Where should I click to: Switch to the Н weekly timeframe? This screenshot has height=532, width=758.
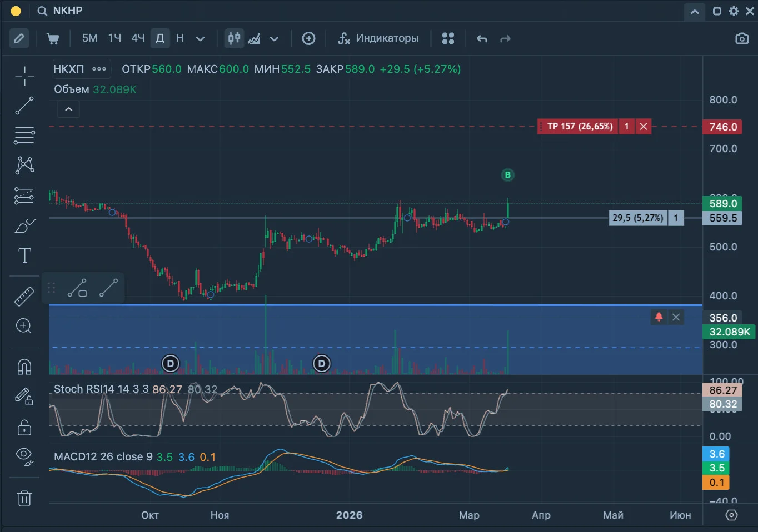click(x=180, y=38)
